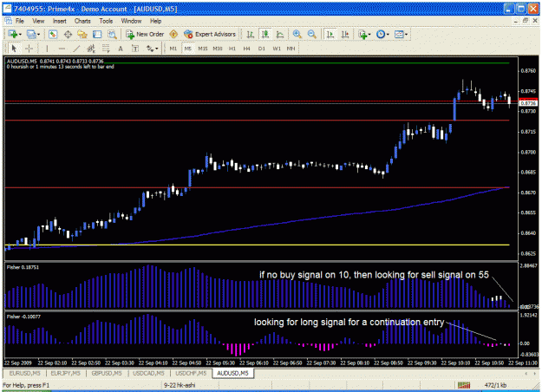Image resolution: width=542 pixels, height=392 pixels.
Task: Expand the Profiles dropdown arrow
Action: pos(38,34)
